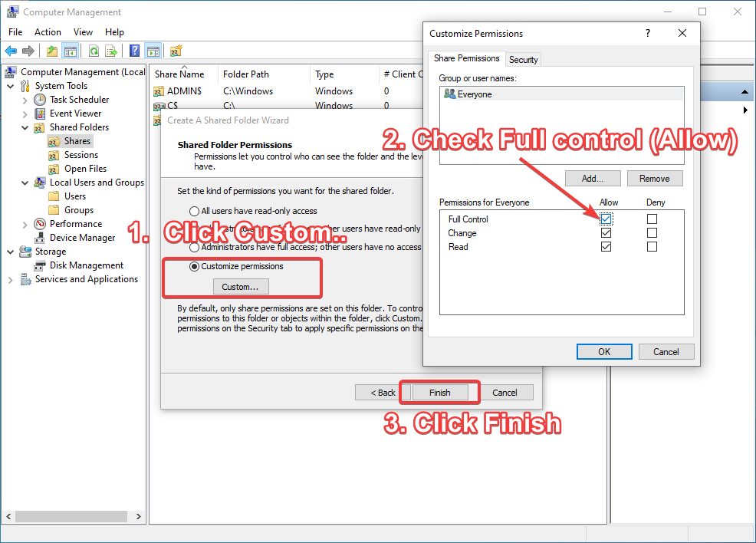Select Customize permissions radio button
The image size is (756, 543).
(194, 266)
